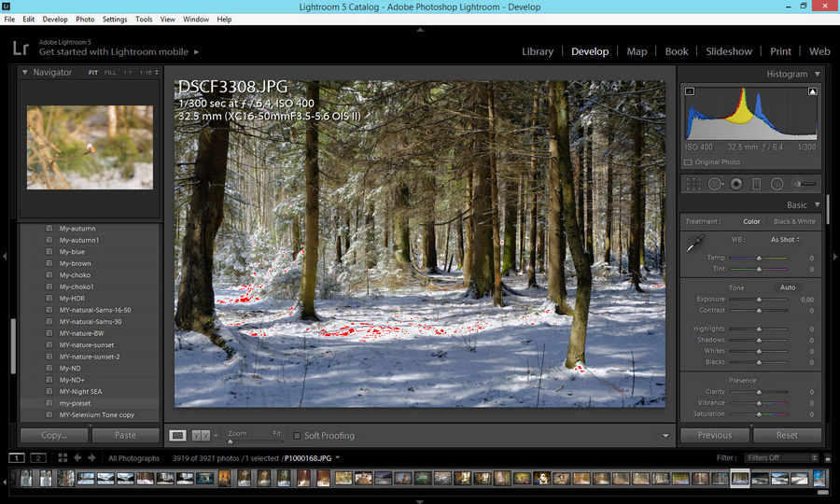Enable the Soft Proofing checkbox
Screen dimensions: 840x504
(x=297, y=436)
